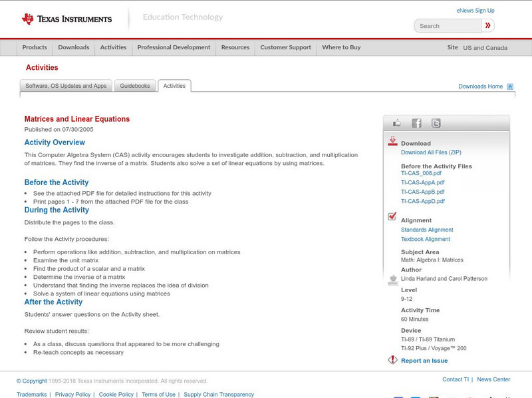Viewport: 532px width, 398px height.
Task: Share the activity on Twitter
Action: (436, 123)
